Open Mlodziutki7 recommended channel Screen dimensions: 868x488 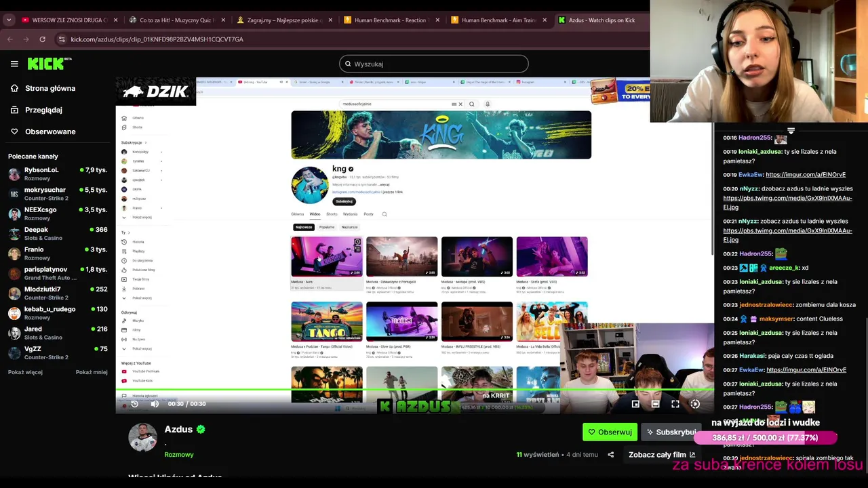tap(57, 293)
